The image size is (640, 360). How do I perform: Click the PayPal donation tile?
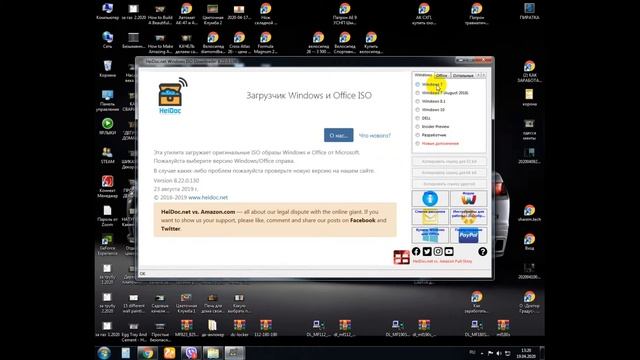pos(469,235)
